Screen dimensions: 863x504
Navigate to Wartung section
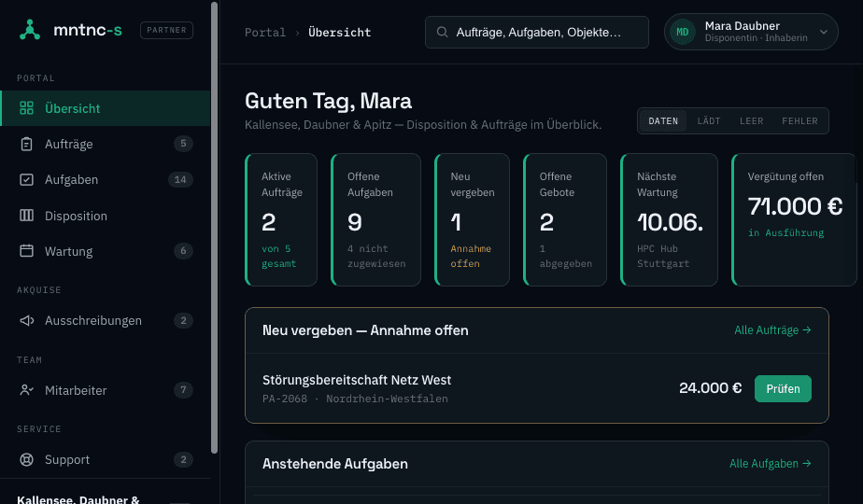click(x=106, y=251)
